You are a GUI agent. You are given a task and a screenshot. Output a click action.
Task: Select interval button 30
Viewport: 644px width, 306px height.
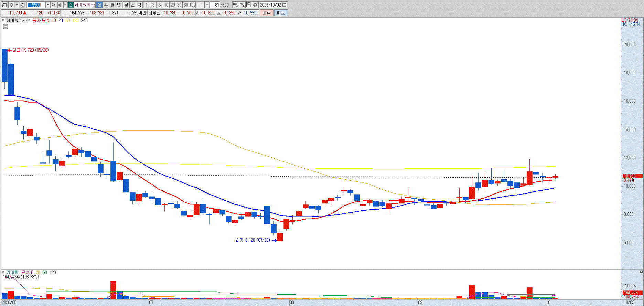[x=179, y=5]
